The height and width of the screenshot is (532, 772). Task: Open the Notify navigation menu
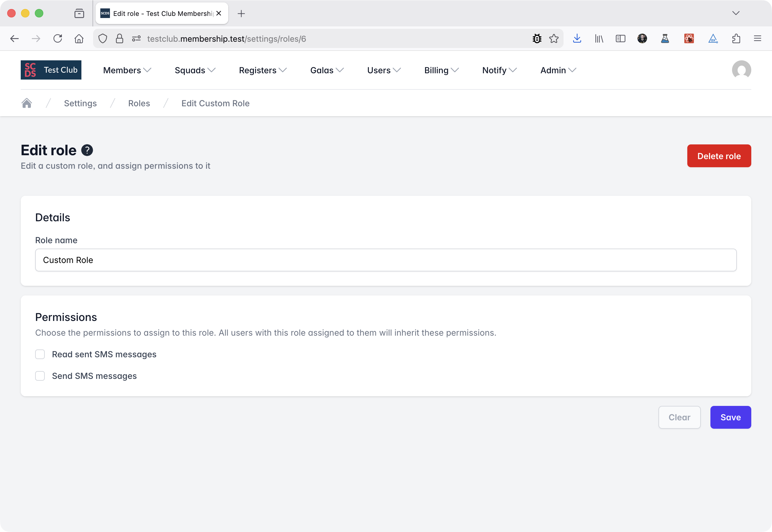[499, 70]
